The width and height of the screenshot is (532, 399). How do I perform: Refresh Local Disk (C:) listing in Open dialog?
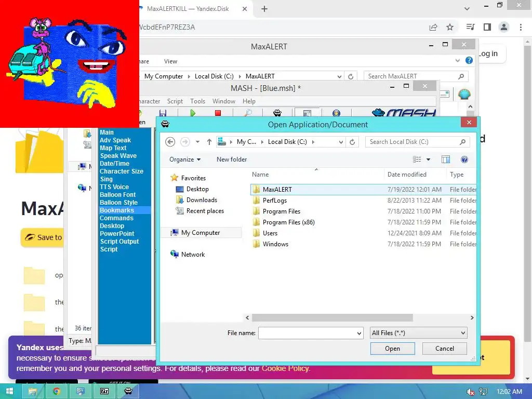point(352,142)
